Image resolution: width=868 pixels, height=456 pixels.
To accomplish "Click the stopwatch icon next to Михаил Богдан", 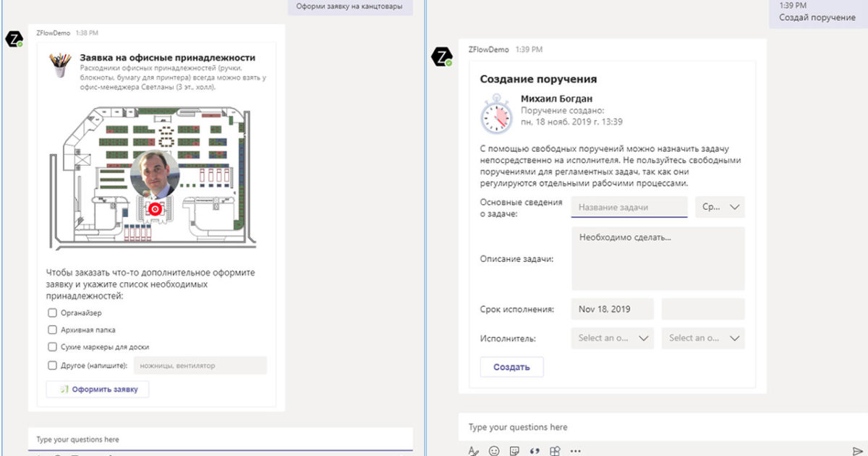I will coord(495,113).
